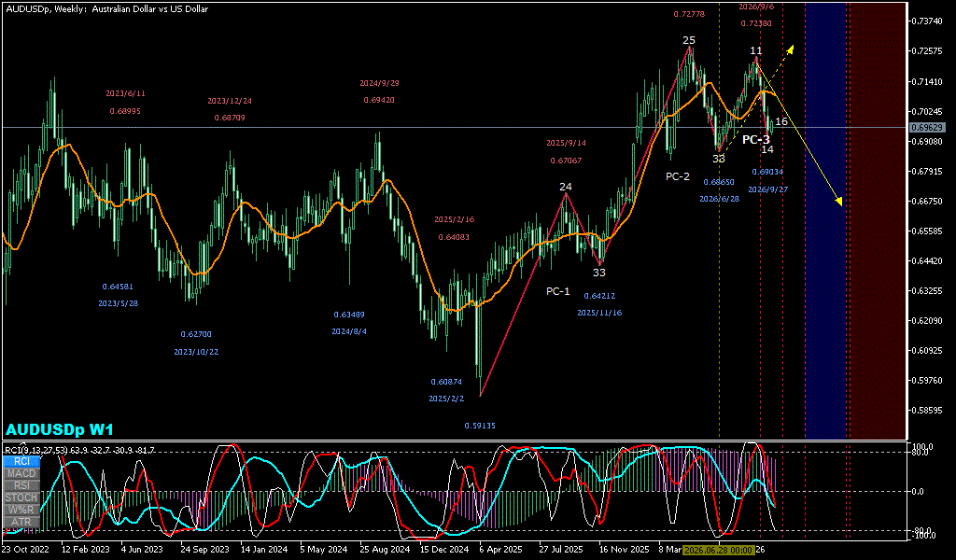Select the 0.69420 price label
The height and width of the screenshot is (560, 956).
[x=379, y=100]
